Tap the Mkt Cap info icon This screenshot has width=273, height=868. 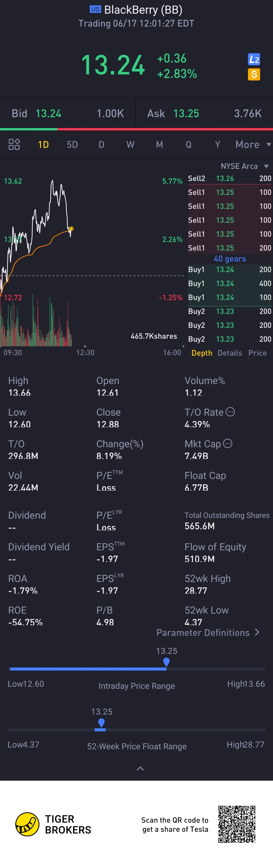(x=228, y=443)
